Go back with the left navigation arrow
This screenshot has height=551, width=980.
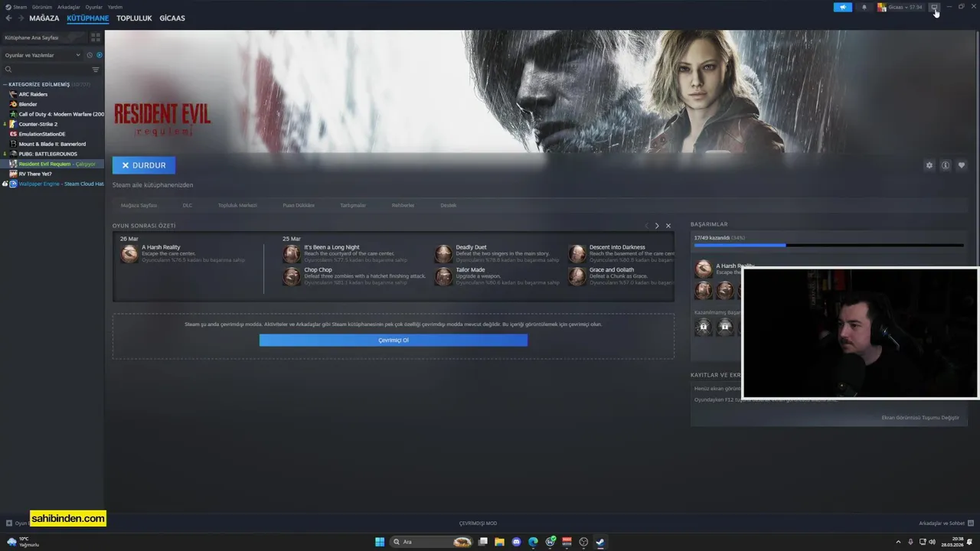[8, 18]
